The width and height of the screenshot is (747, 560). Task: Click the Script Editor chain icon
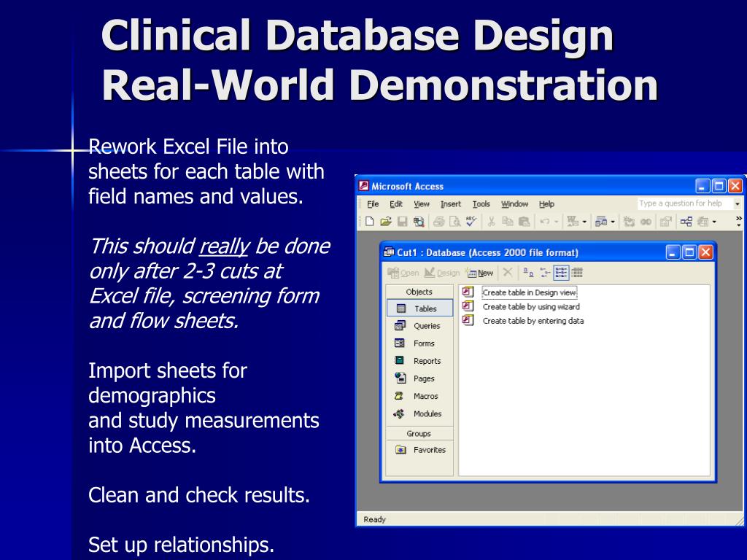pyautogui.click(x=646, y=222)
